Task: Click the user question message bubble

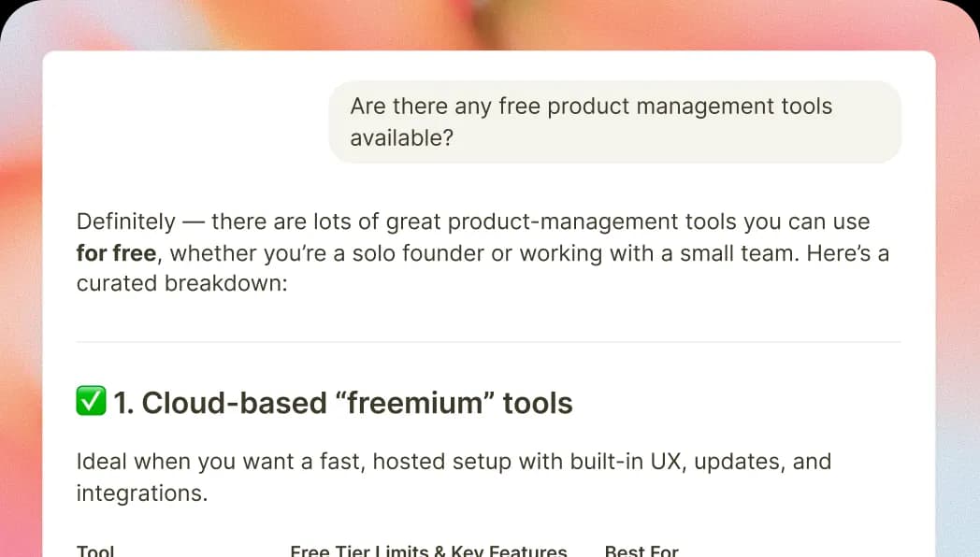Action: tap(614, 121)
